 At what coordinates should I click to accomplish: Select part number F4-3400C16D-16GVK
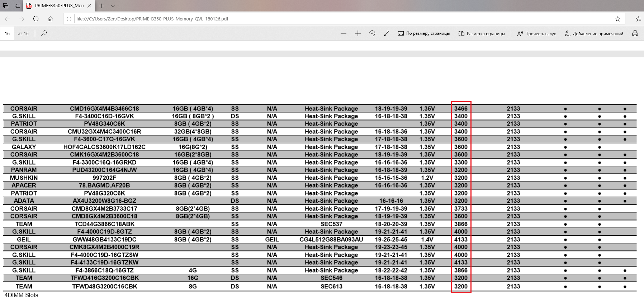coord(104,116)
